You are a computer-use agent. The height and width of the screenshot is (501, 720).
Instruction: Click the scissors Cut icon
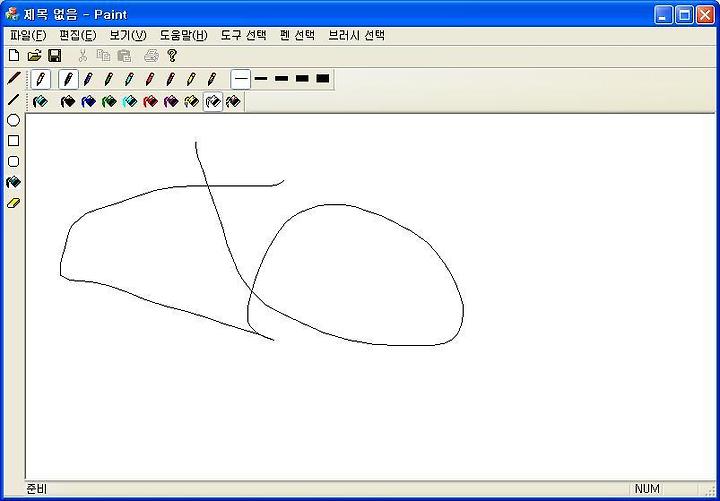click(83, 56)
